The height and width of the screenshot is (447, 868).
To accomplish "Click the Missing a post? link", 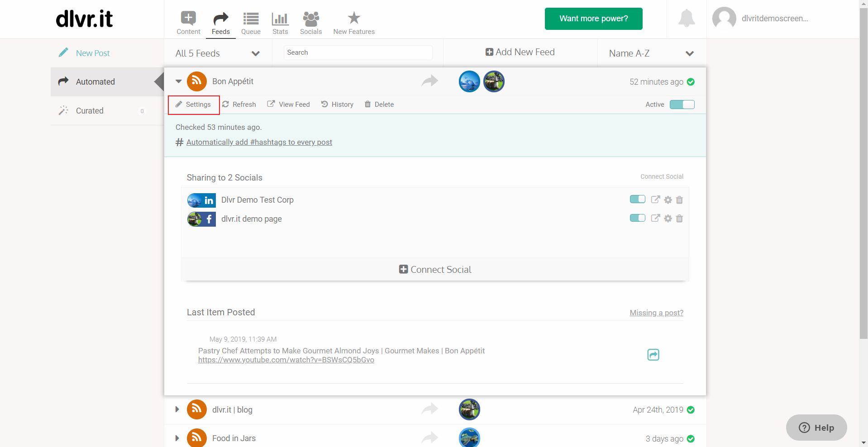I will [x=656, y=313].
